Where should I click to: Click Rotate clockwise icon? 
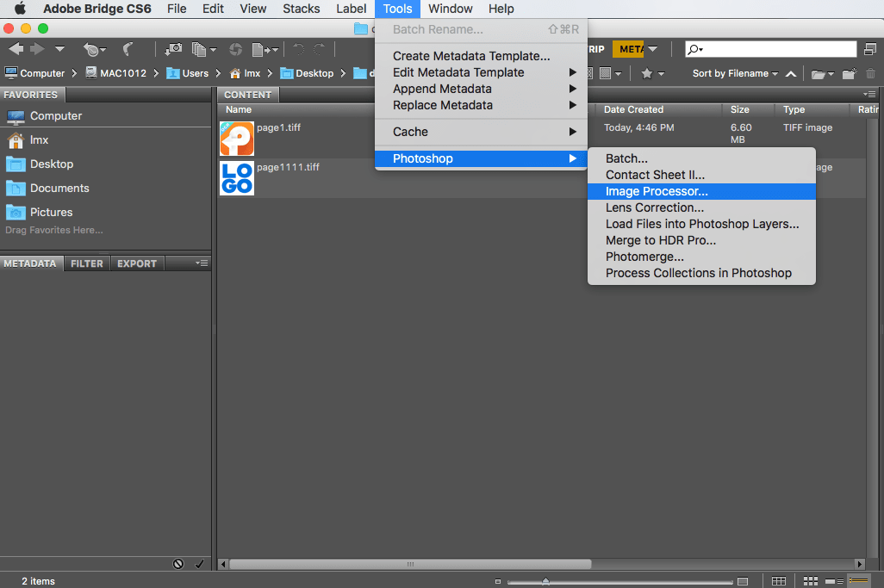click(319, 50)
